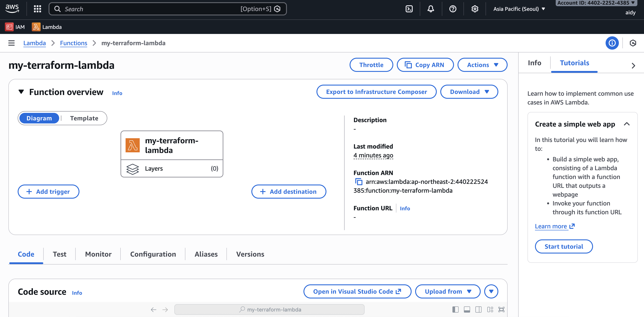Image resolution: width=644 pixels, height=317 pixels.
Task: Switch to the Configuration tab
Action: [153, 254]
